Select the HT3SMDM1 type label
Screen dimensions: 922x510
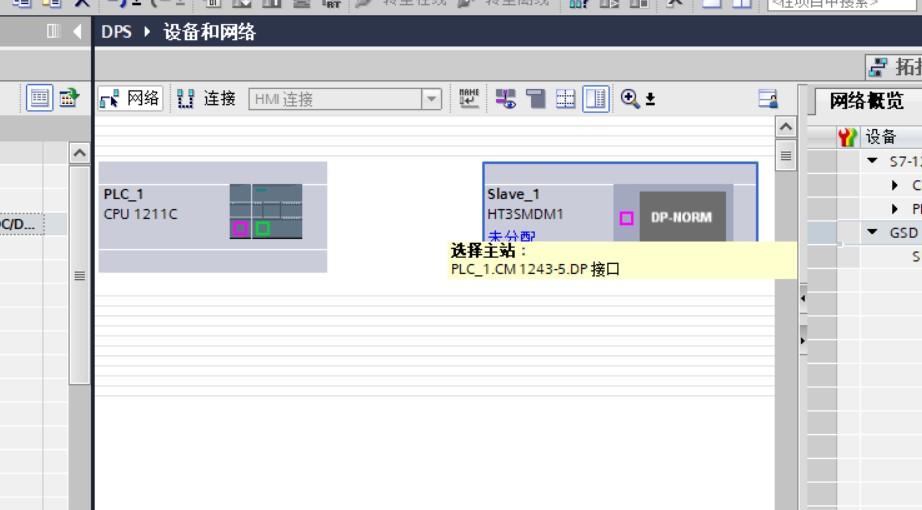coord(525,214)
